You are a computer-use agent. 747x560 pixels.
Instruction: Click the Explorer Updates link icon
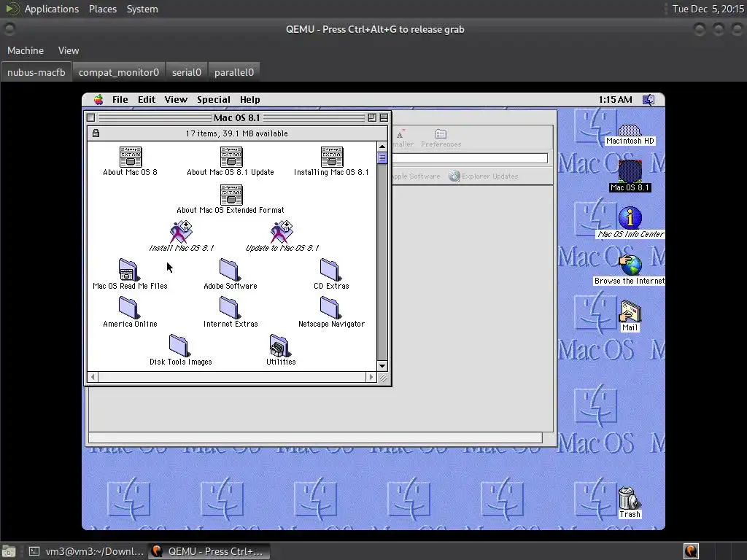(454, 176)
